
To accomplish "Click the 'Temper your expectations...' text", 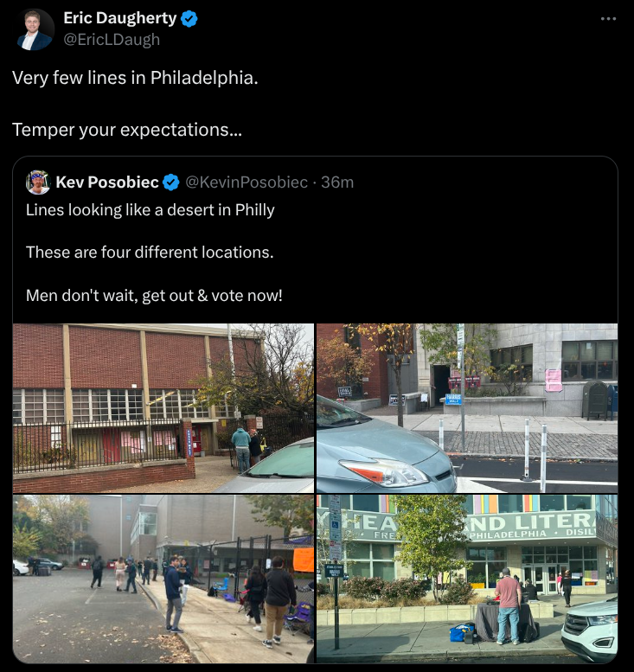I will [x=127, y=130].
